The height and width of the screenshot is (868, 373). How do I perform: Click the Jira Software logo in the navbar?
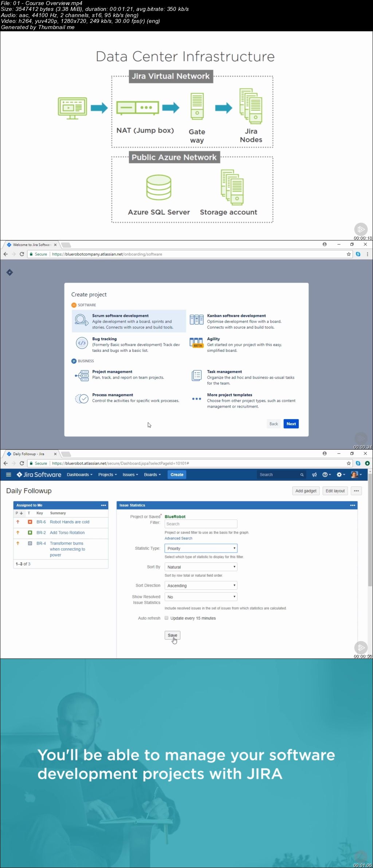coord(39,474)
